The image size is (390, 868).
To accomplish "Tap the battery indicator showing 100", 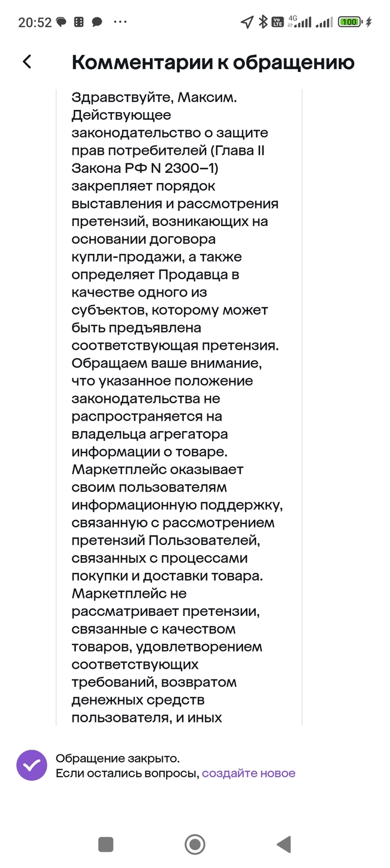I will 349,22.
